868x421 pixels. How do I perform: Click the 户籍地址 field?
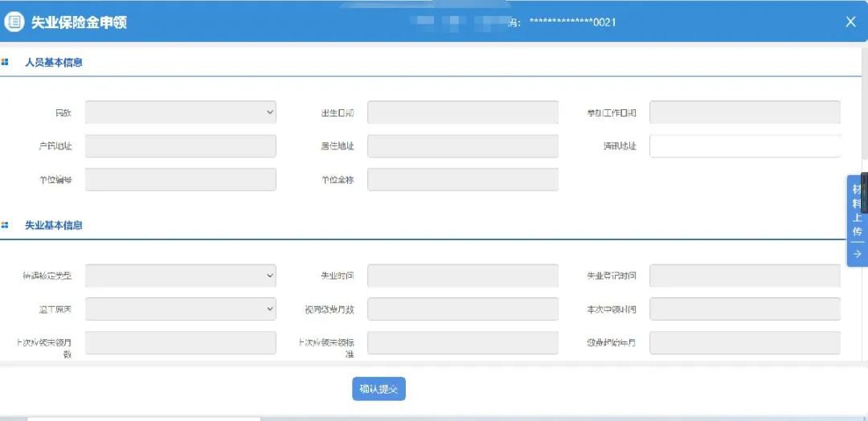point(180,146)
